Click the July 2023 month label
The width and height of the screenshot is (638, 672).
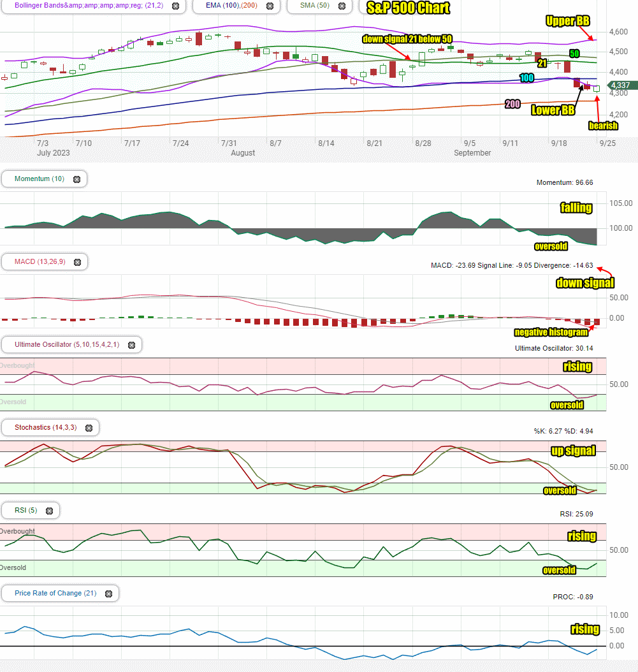tap(53, 153)
